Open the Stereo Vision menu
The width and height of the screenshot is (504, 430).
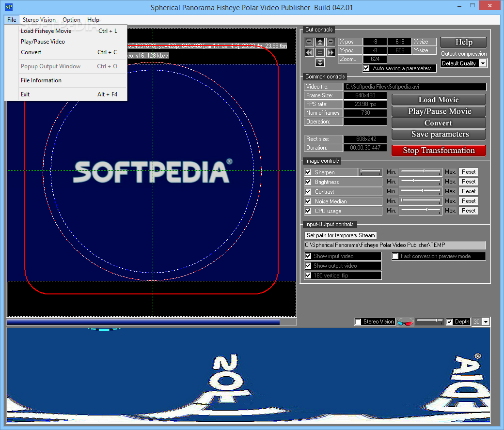[x=39, y=19]
